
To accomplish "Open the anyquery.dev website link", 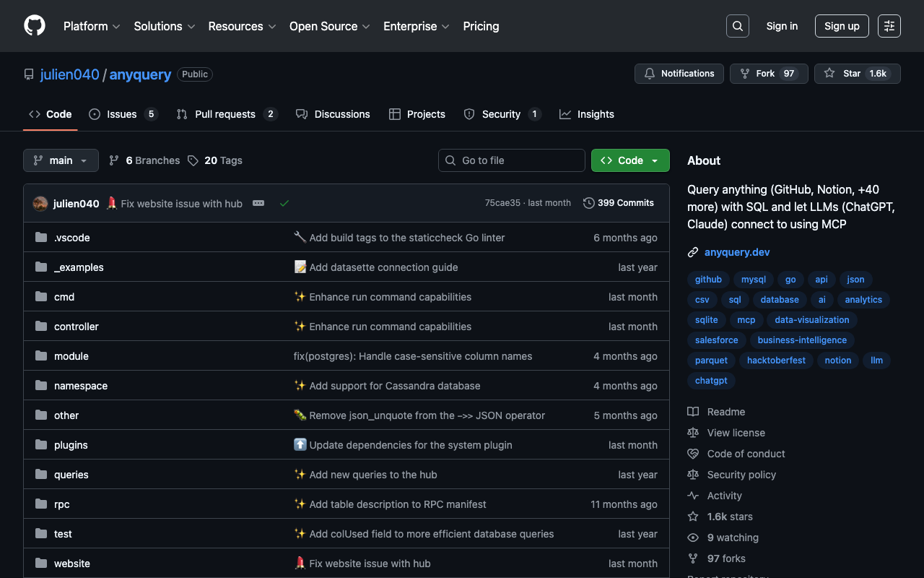I will click(x=737, y=252).
